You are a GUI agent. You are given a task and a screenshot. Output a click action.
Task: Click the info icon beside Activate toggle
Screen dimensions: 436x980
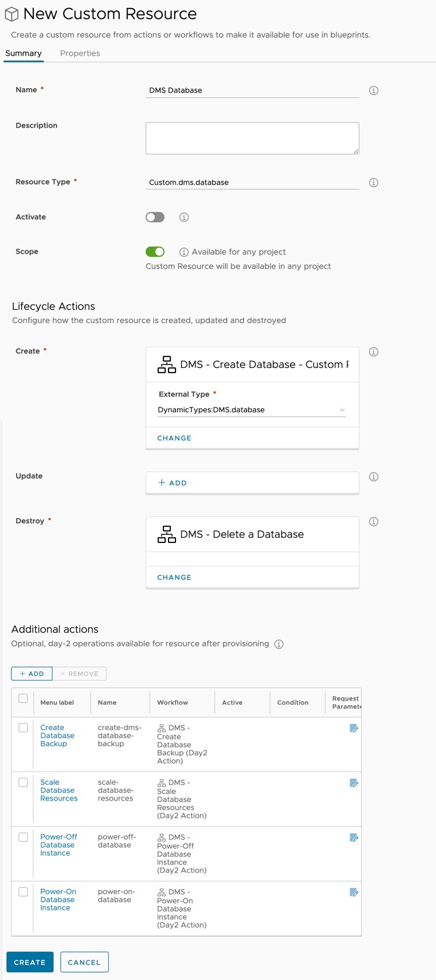tap(184, 217)
